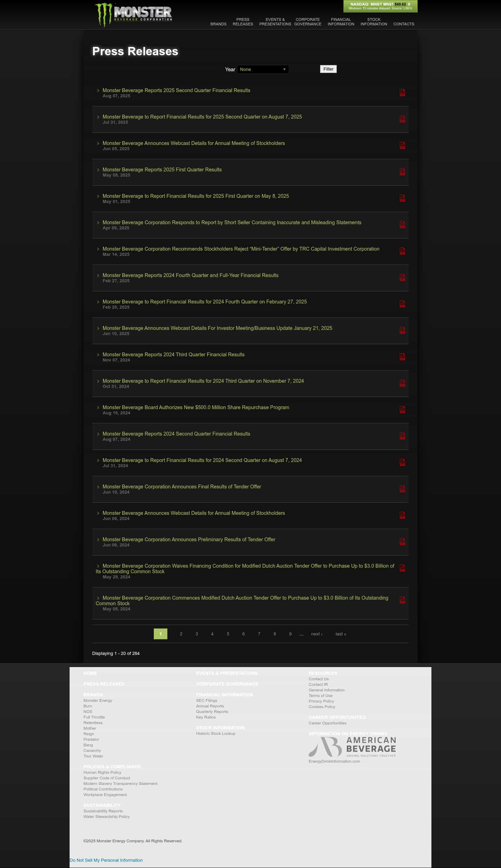
Task: Open 2024 Fourth Quarter and Full-Year Results release
Action: click(x=191, y=275)
